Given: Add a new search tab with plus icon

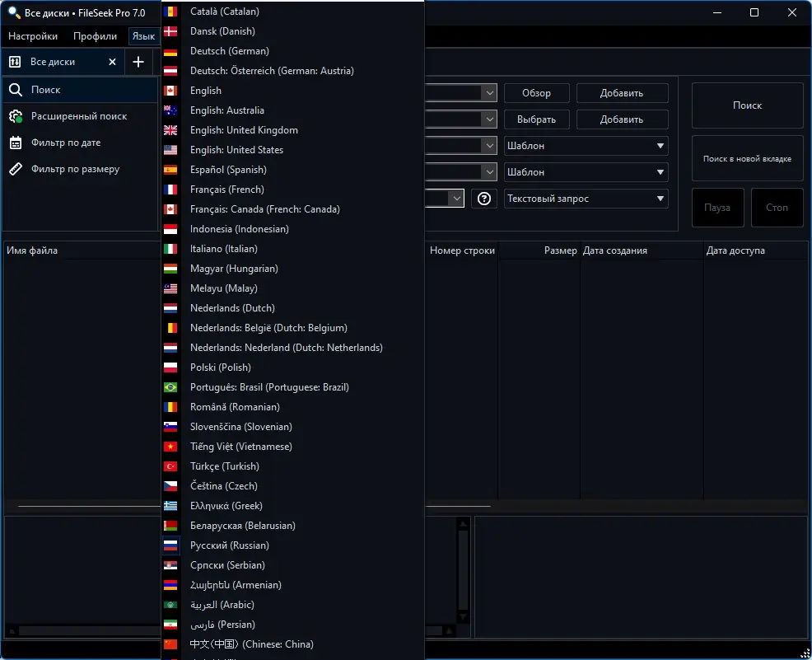Looking at the screenshot, I should 138,62.
